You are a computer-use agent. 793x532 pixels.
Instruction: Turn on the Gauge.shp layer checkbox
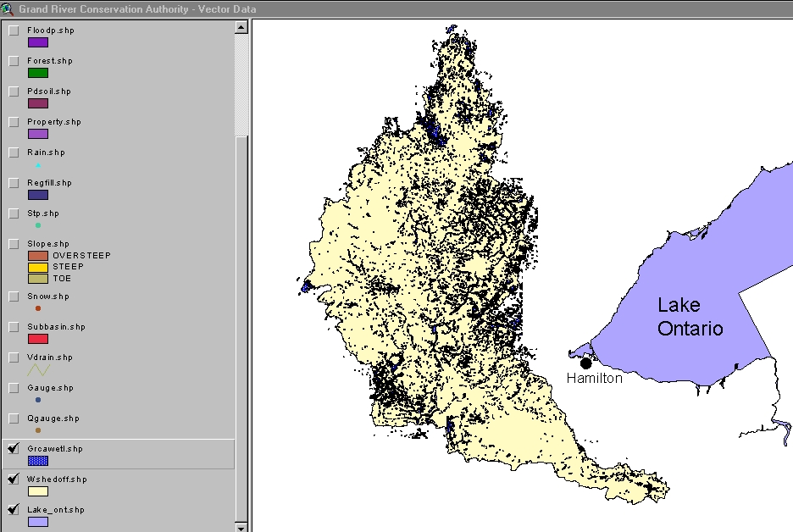point(14,388)
